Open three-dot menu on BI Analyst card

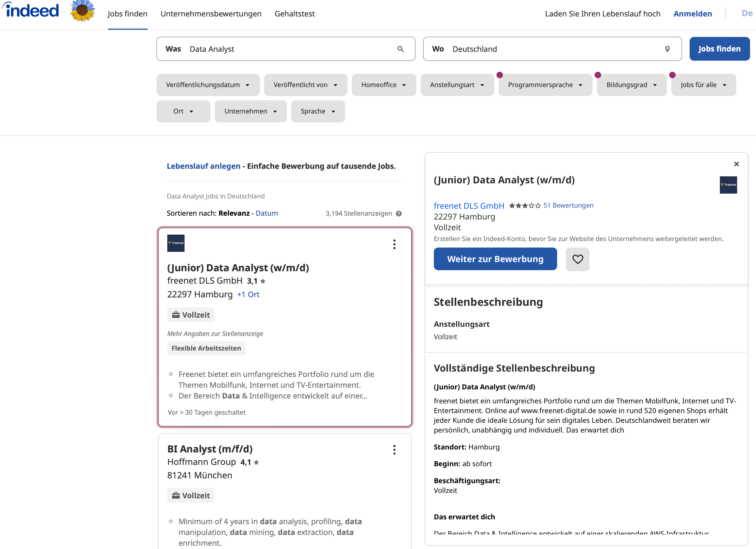click(x=394, y=450)
